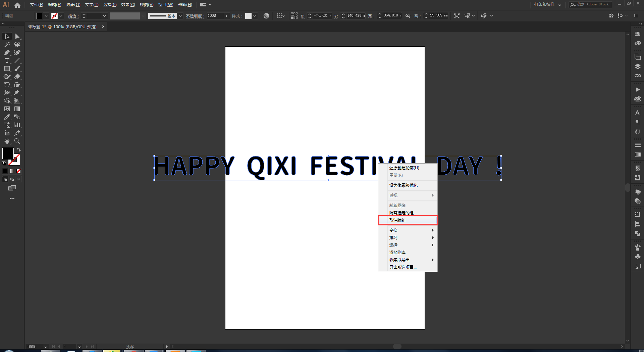
Task: Open the Character panel icon
Action: pos(638,113)
